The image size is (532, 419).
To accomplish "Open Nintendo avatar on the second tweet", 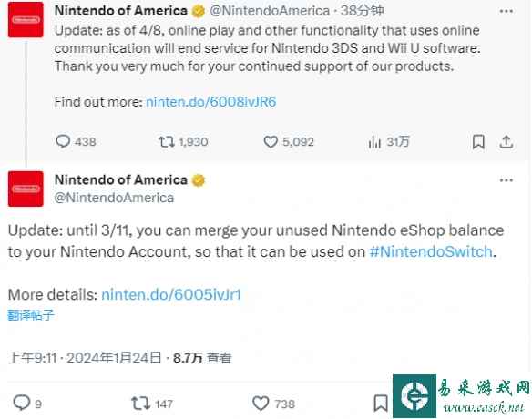I will pyautogui.click(x=26, y=189).
